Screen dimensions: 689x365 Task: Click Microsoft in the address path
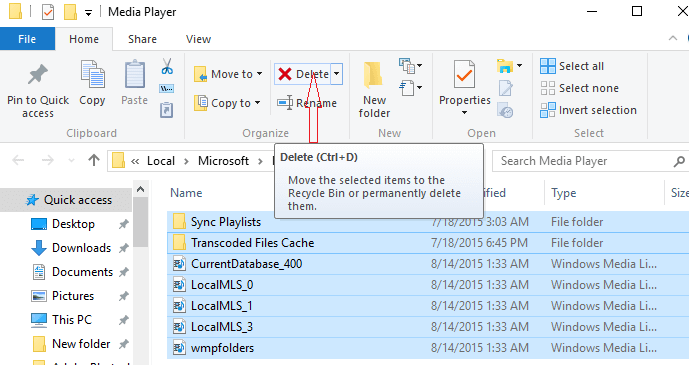[223, 161]
